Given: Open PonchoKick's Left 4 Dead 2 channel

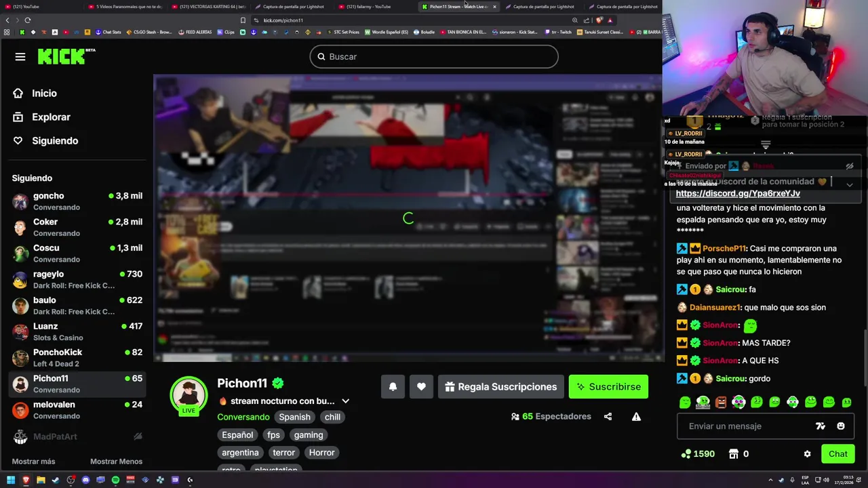Looking at the screenshot, I should tap(78, 358).
